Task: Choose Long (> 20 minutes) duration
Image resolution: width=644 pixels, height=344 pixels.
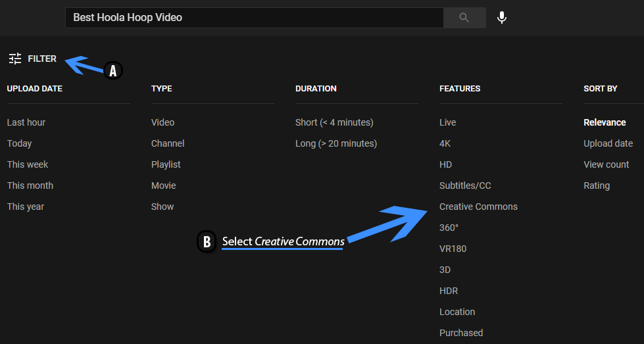Action: click(336, 143)
